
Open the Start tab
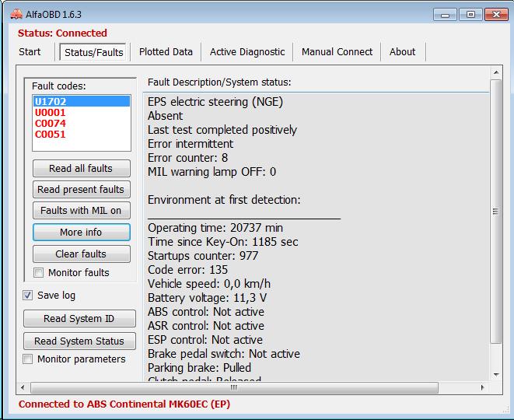[x=30, y=52]
